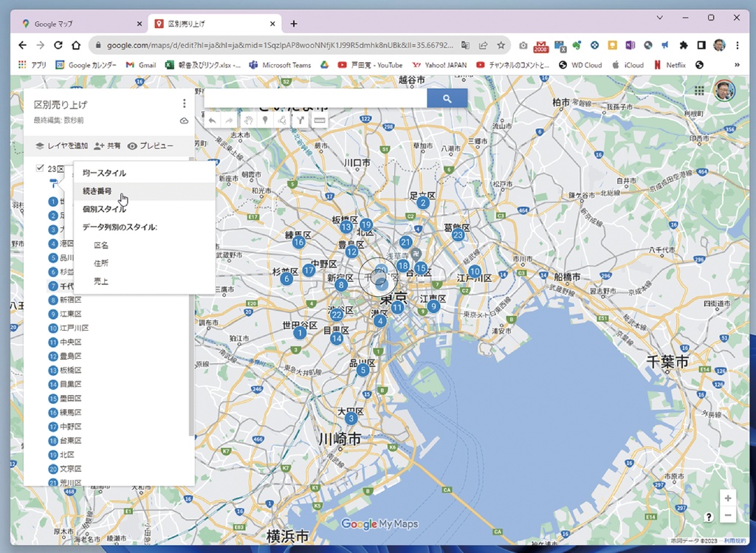Screen dimensions: 756x553
Task: Click map marker number 23 at 葛飾区
Action: [458, 236]
